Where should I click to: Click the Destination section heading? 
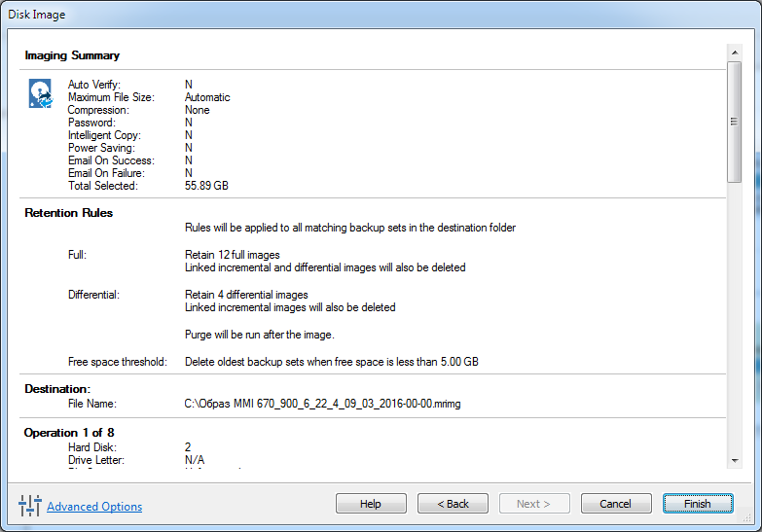tap(57, 389)
